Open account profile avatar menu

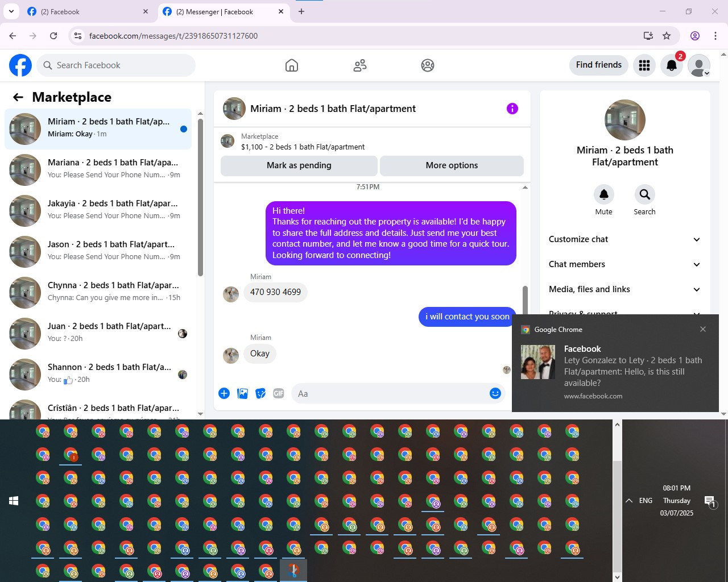coord(699,65)
